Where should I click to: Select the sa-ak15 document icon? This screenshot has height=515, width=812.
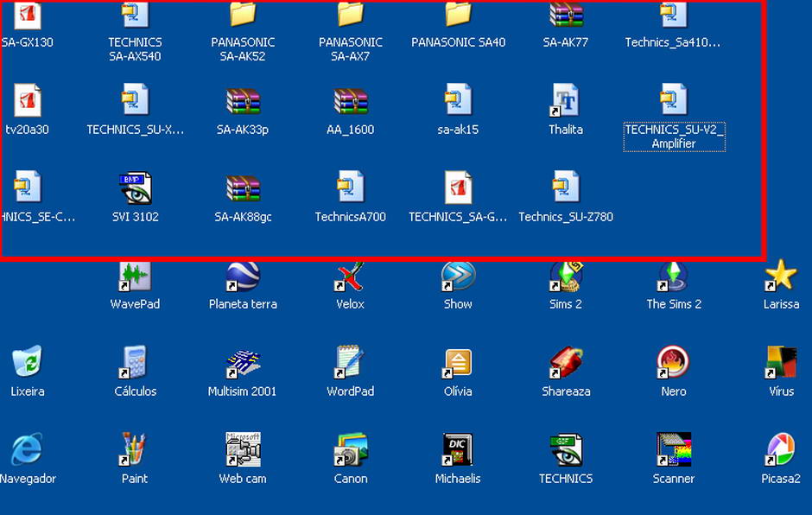(x=459, y=99)
